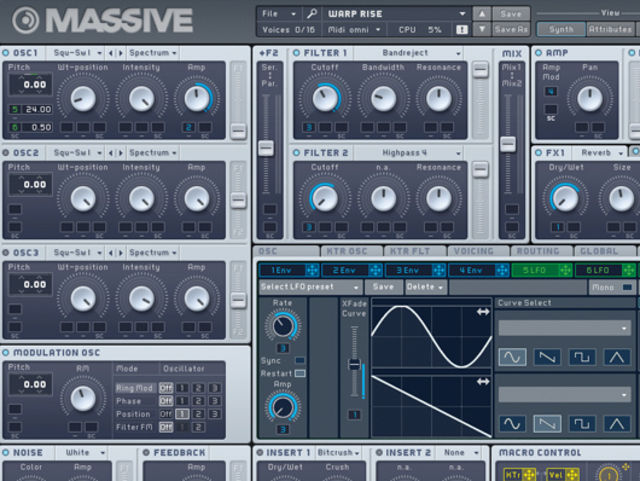The width and height of the screenshot is (640, 481).
Task: Select the sawtooth curve in the lower curve row
Action: click(547, 423)
